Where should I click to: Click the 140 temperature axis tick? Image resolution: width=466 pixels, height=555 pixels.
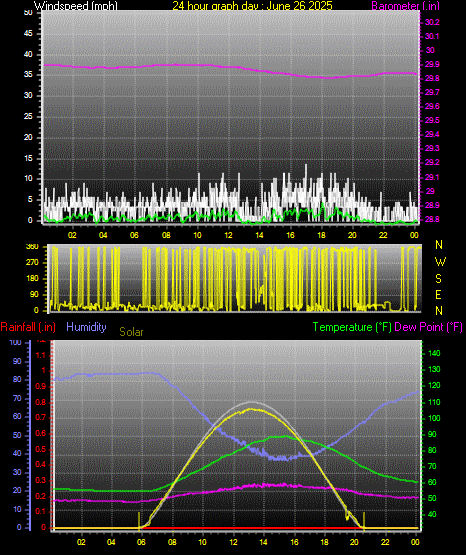coord(434,353)
